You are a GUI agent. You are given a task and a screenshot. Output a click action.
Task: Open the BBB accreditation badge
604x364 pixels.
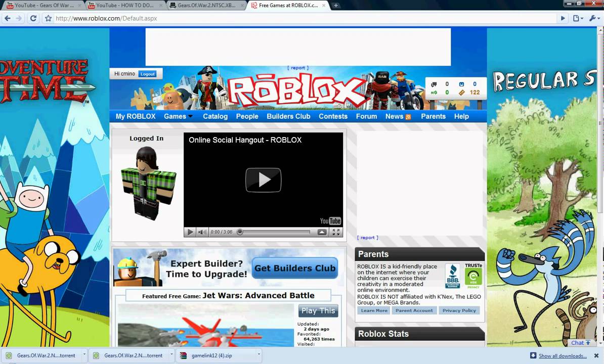click(453, 276)
